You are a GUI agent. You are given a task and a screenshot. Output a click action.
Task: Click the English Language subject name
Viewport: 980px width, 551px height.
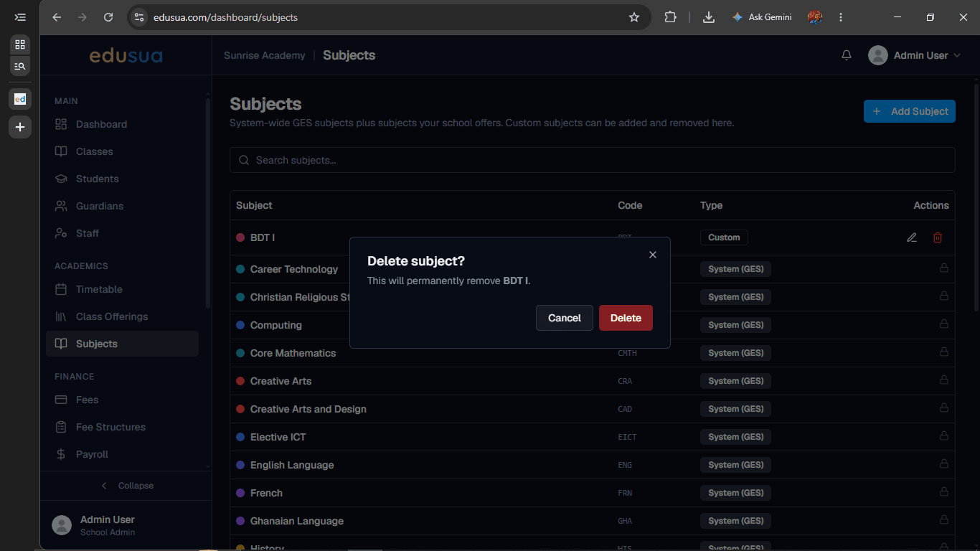pyautogui.click(x=292, y=465)
